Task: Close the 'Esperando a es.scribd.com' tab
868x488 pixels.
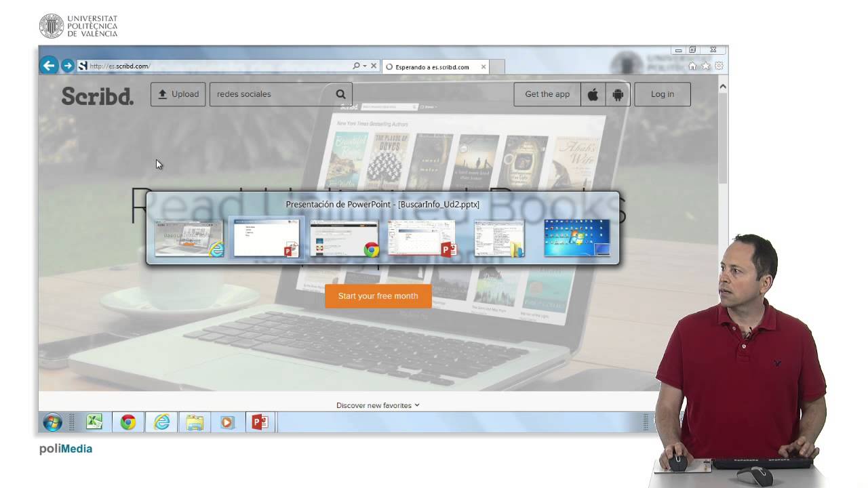Action: (484, 67)
